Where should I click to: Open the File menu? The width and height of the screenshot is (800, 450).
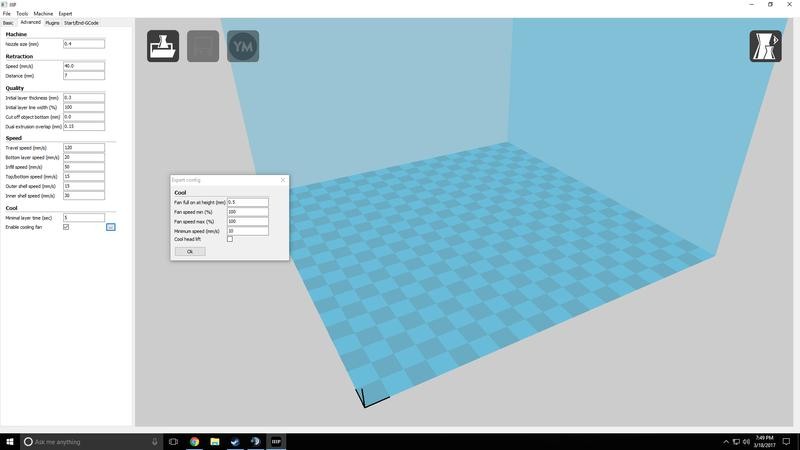pos(6,13)
